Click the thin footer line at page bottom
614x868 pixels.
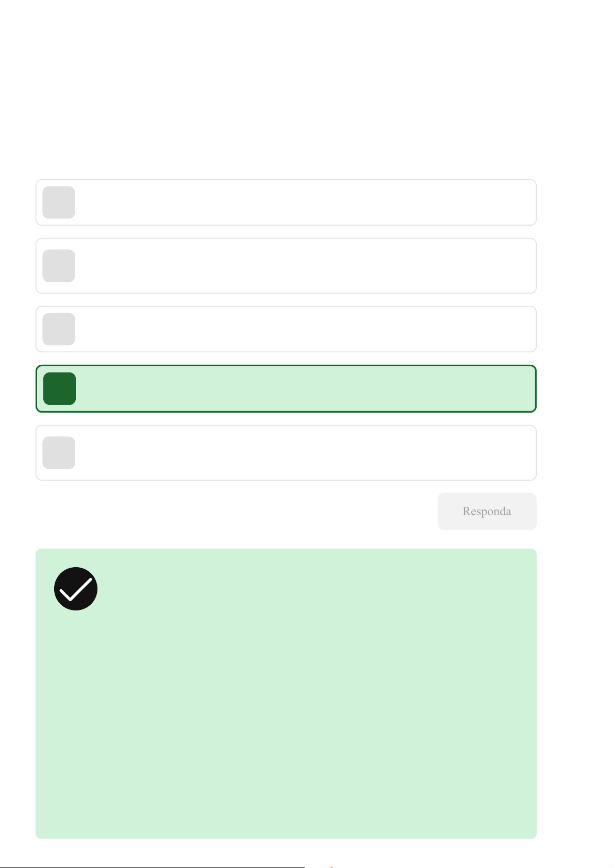pos(155,867)
